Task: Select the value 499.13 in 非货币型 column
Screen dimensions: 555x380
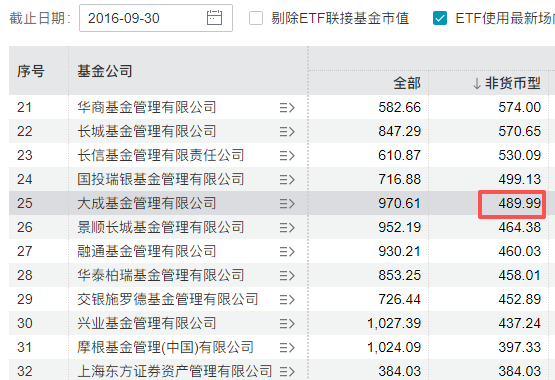Action: click(x=520, y=179)
